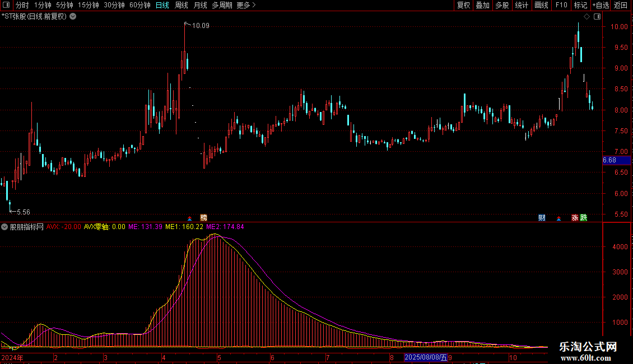This screenshot has height=364, width=633.
Task: Click the 2025/08/08 date marker on the timeline
Action: pos(426,357)
